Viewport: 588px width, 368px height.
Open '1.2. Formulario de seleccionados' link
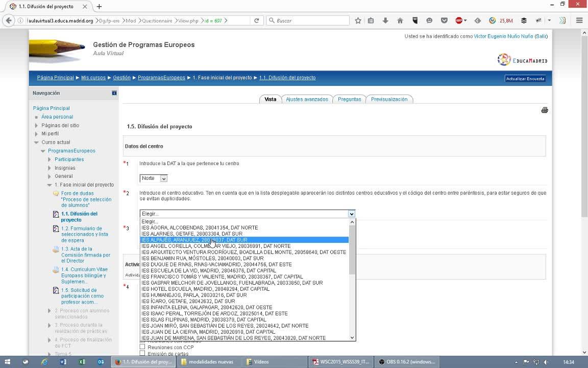pyautogui.click(x=84, y=234)
